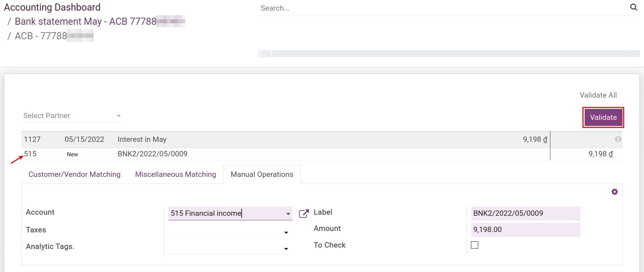This screenshot has height=272, width=644.
Task: Go to Accounting Dashboard breadcrumb
Action: pos(52,7)
